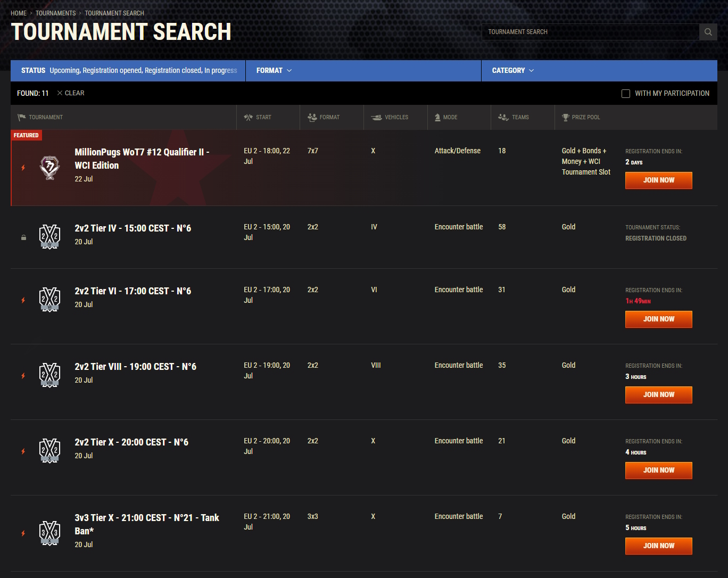Viewport: 728px width, 578px height.
Task: Join the MillionPugs WoT7 tournament
Action: pos(659,180)
